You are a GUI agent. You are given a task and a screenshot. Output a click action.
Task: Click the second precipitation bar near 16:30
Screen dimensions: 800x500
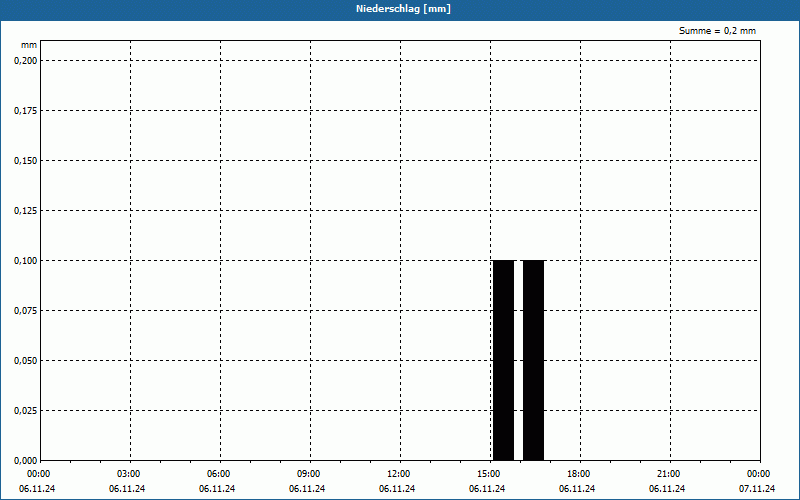pos(534,360)
